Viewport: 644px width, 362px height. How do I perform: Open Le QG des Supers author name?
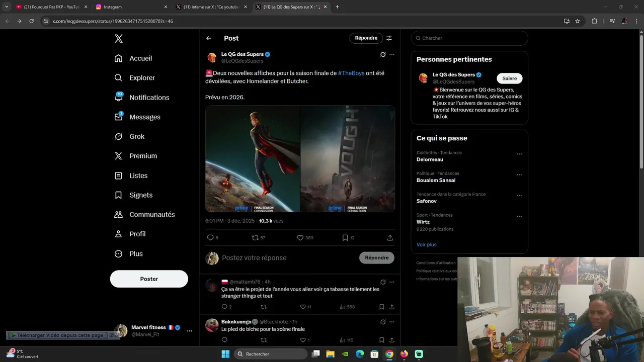(x=243, y=54)
